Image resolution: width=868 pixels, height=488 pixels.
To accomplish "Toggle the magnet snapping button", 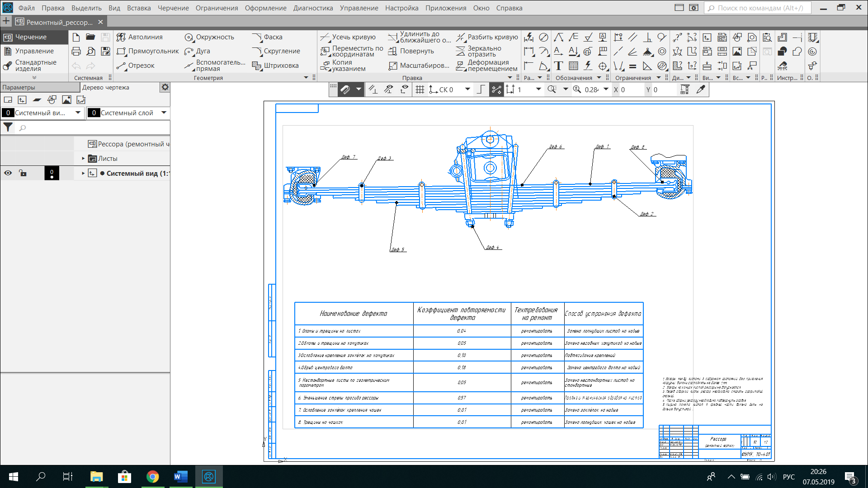I will point(345,89).
